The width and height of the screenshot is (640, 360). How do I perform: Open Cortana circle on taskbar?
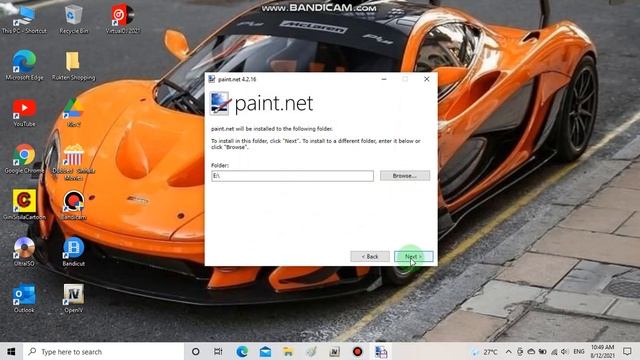(196, 351)
